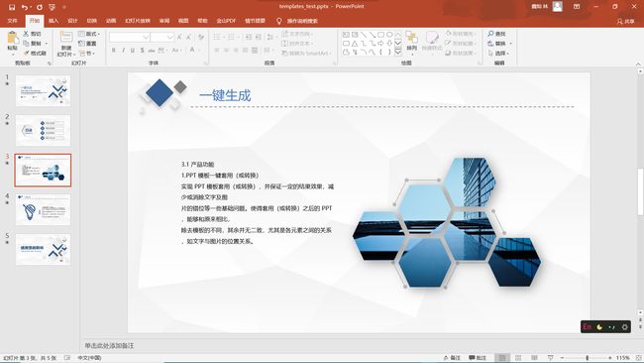Collapse the ribbon with the chevron
This screenshot has height=363, width=644.
point(638,64)
